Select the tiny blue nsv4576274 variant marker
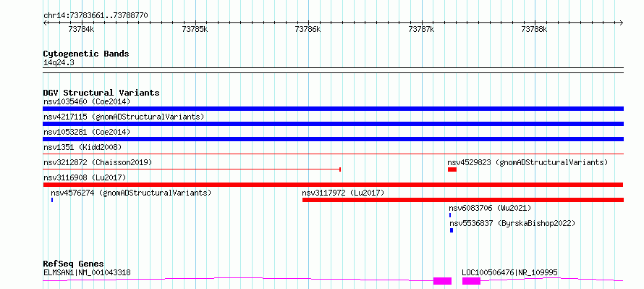 (52, 200)
